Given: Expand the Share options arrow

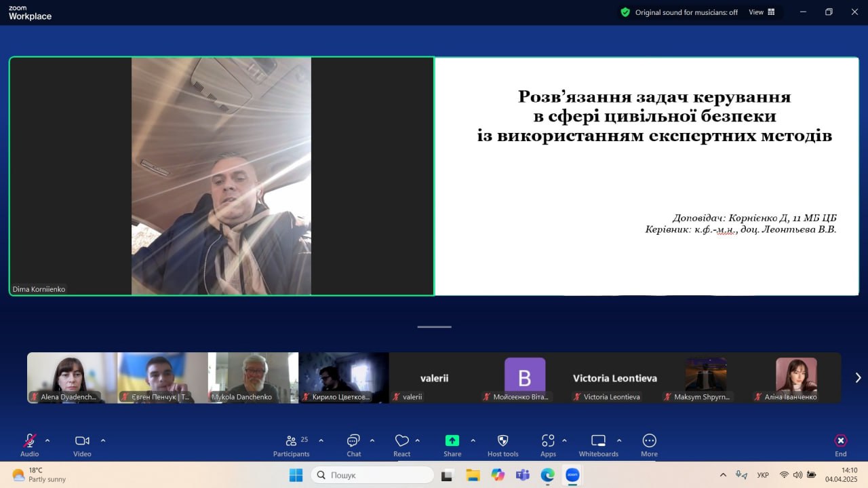Looking at the screenshot, I should (473, 440).
